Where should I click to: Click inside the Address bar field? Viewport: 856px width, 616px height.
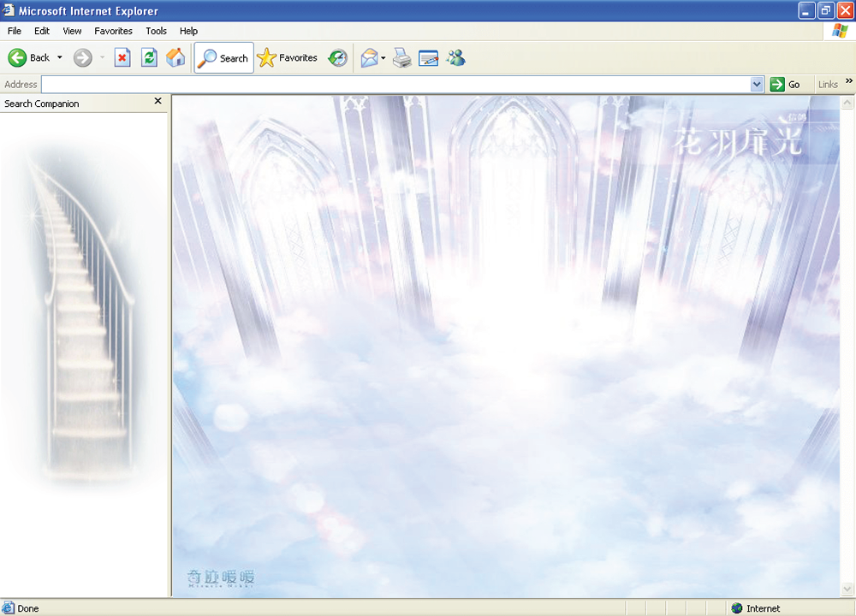pyautogui.click(x=396, y=85)
